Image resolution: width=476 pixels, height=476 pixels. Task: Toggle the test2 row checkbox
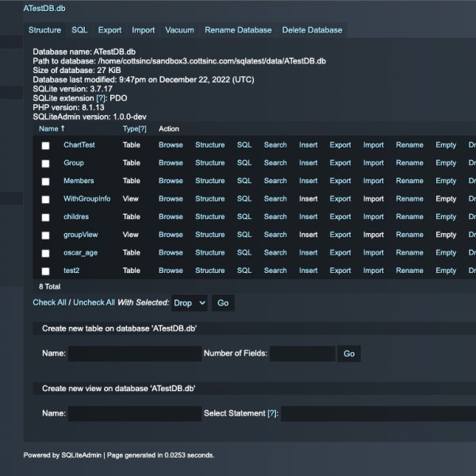click(45, 271)
